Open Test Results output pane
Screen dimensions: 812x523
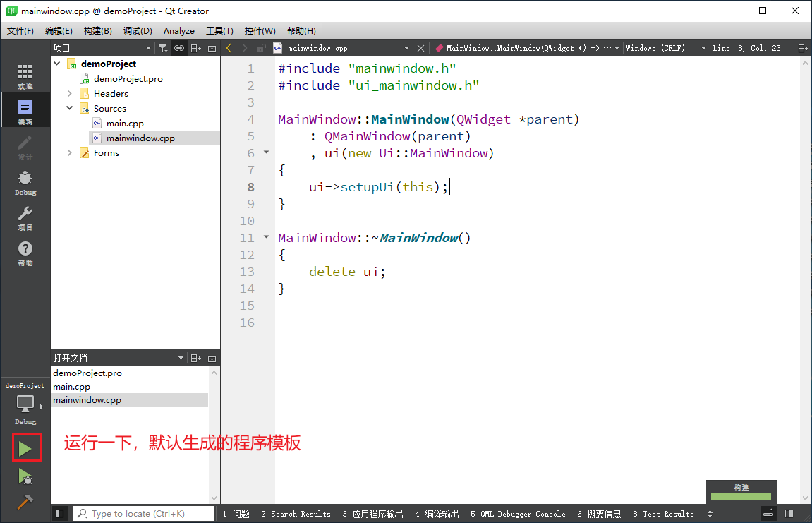coord(663,514)
